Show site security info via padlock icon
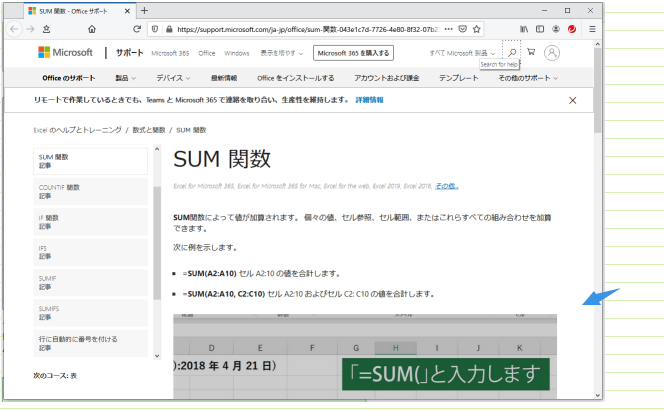The image size is (664, 411). point(169,29)
